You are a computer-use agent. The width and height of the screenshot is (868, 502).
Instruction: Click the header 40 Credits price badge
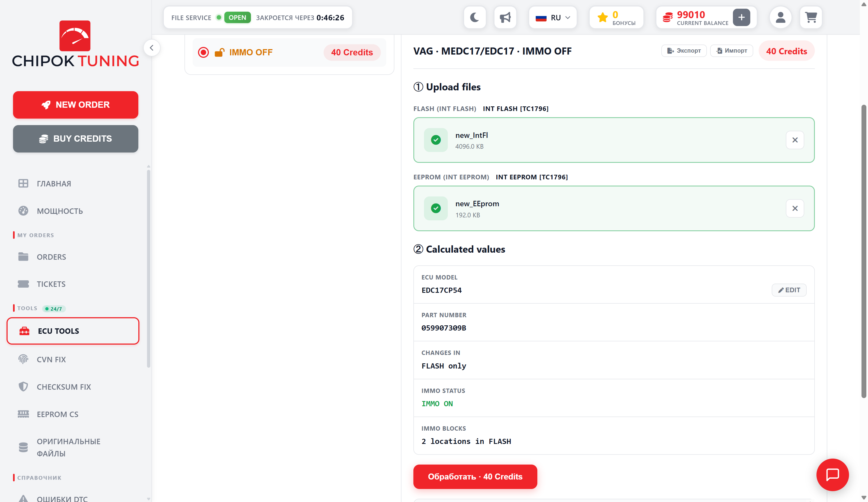click(x=786, y=51)
